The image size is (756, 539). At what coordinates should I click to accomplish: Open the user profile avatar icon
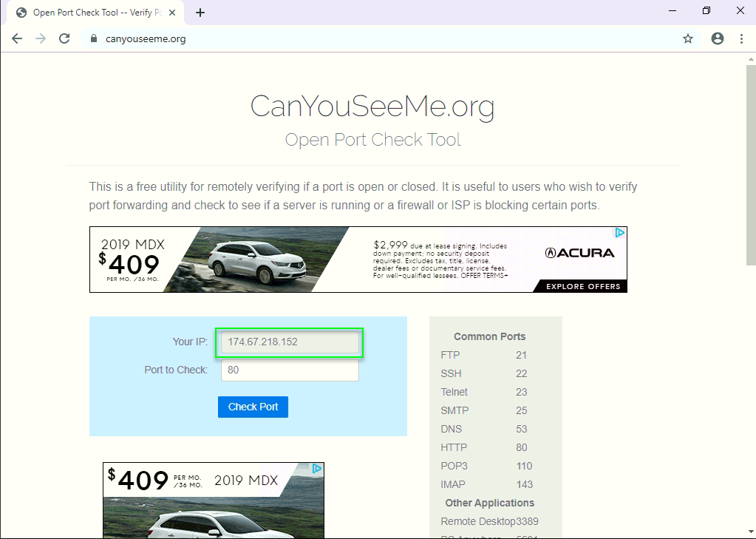click(x=718, y=38)
